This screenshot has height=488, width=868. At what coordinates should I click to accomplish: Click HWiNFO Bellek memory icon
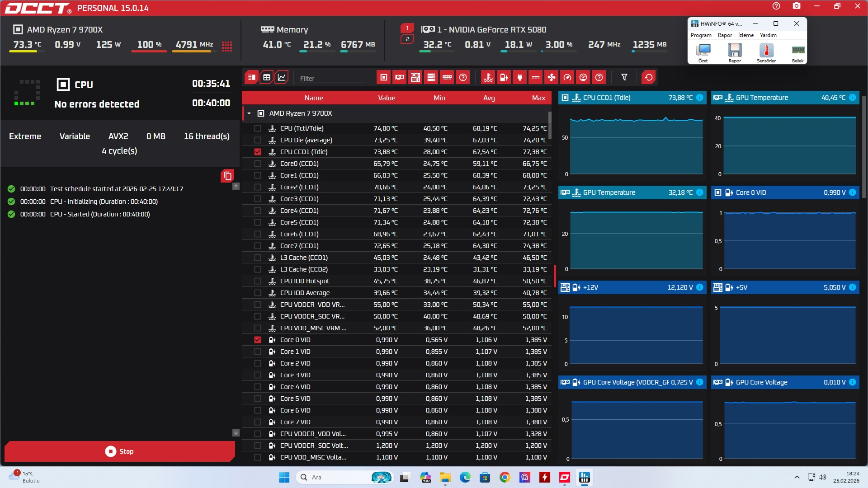798,52
